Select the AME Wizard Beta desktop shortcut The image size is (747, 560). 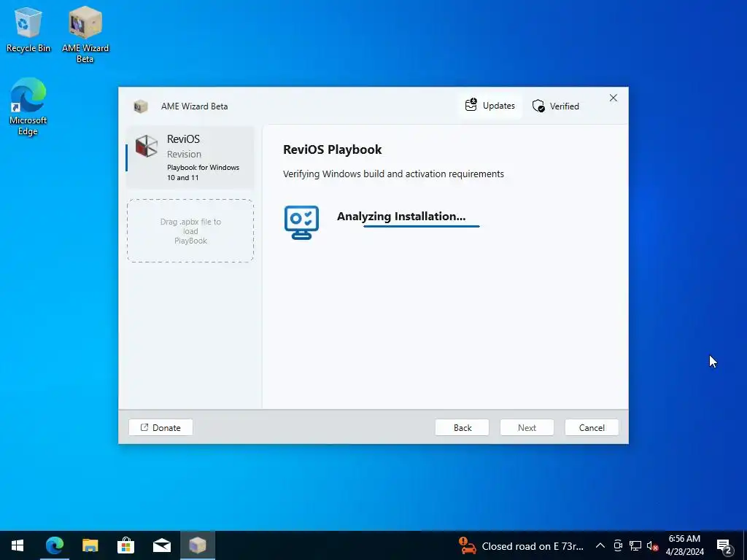(x=85, y=34)
